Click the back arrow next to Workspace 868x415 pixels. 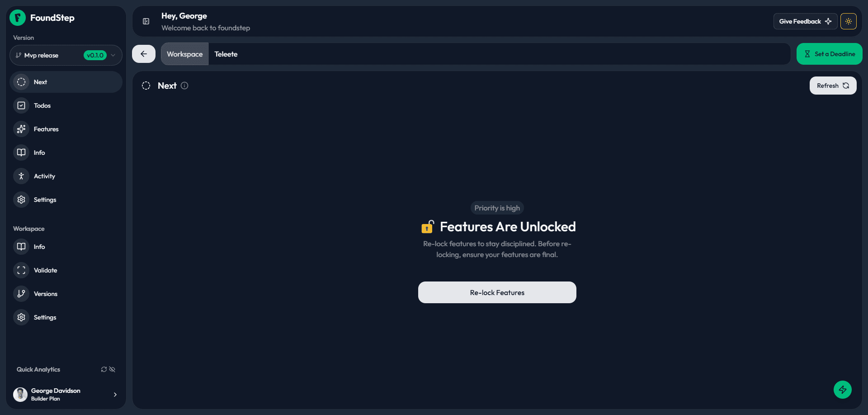click(x=143, y=53)
